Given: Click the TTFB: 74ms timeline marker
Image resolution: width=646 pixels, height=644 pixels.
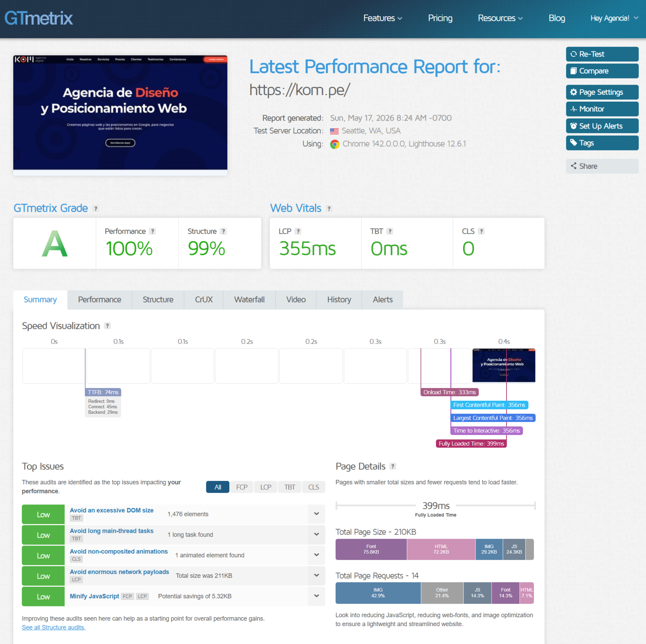Looking at the screenshot, I should click(x=103, y=392).
